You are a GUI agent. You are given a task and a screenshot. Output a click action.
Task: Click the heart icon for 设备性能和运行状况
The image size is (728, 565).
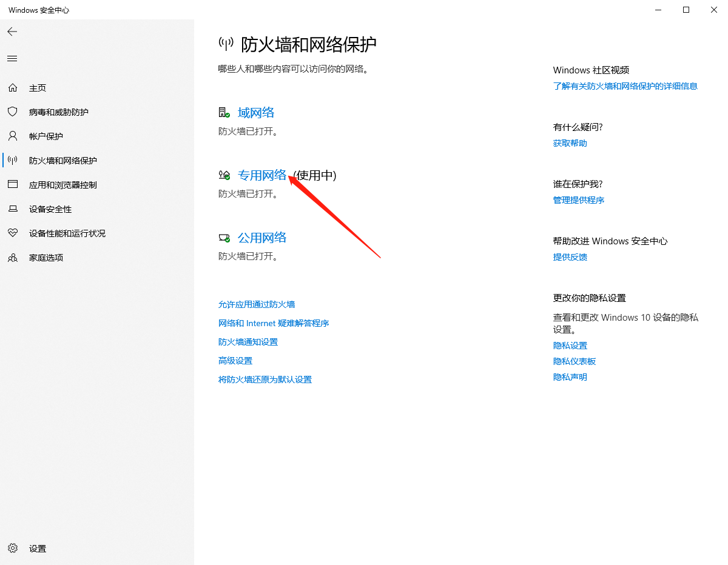pos(13,233)
